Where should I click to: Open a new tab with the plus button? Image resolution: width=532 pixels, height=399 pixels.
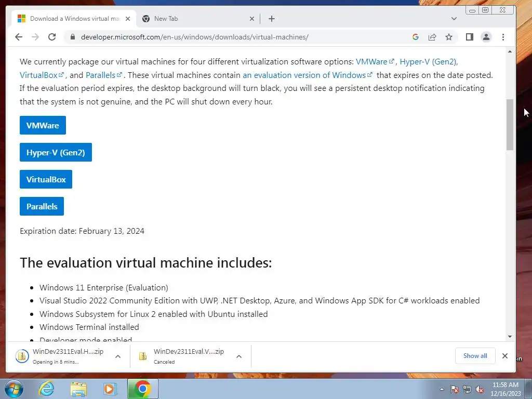click(271, 19)
